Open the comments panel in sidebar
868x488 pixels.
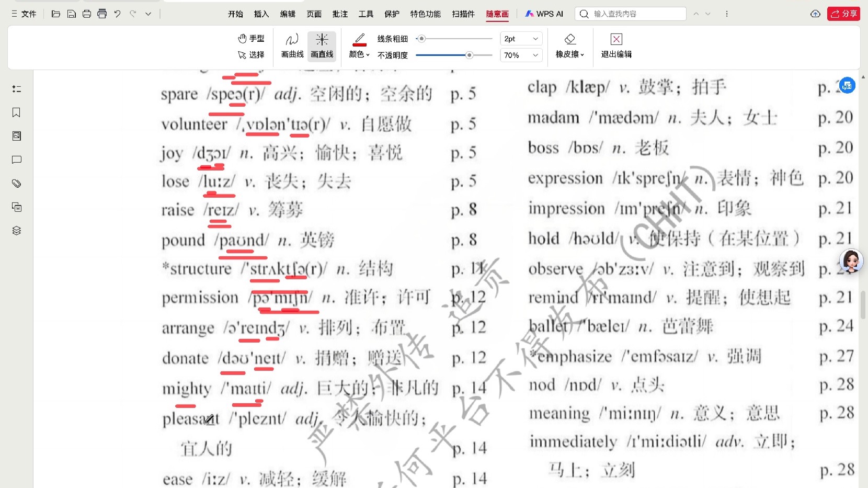point(17,160)
